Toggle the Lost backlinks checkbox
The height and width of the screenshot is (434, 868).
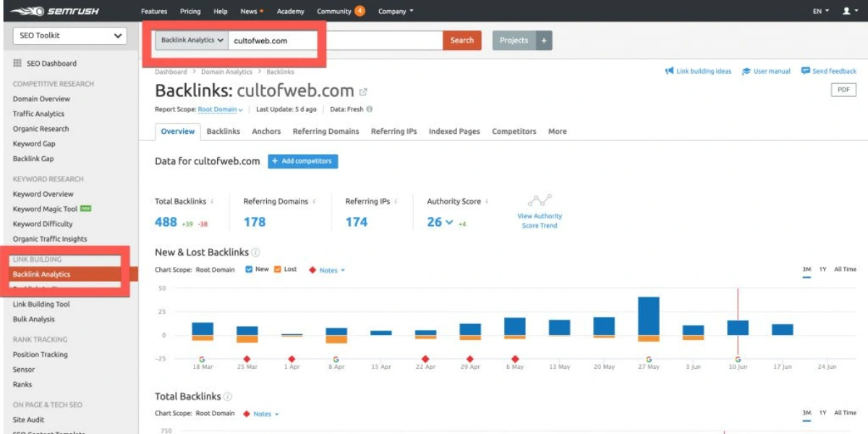(278, 269)
